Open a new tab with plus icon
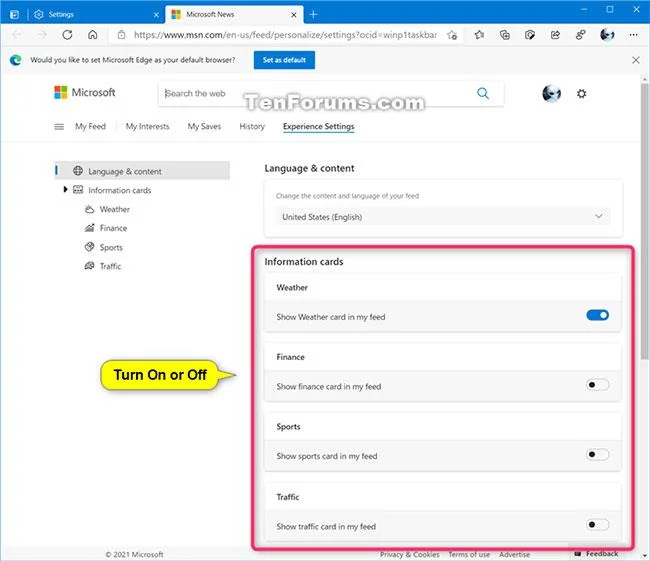The width and height of the screenshot is (650, 561). point(313,15)
